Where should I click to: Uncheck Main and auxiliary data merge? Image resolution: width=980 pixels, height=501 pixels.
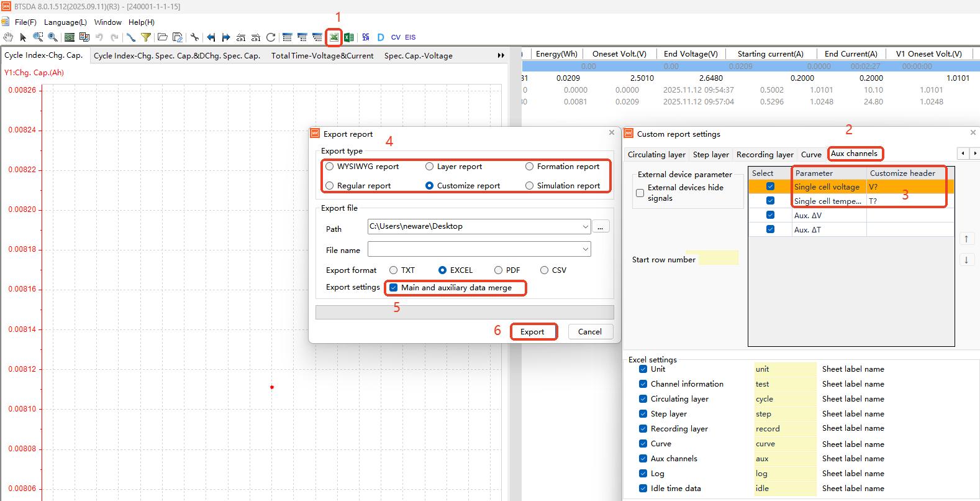394,288
